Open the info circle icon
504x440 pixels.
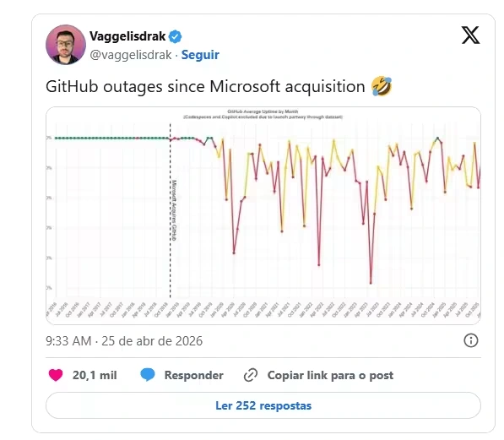coord(471,340)
